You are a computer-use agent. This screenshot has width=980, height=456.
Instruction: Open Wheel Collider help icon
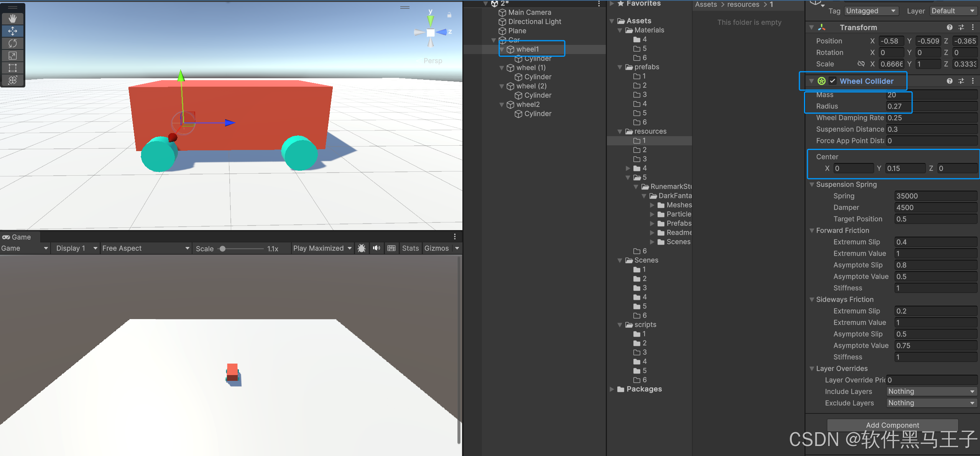pyautogui.click(x=949, y=81)
